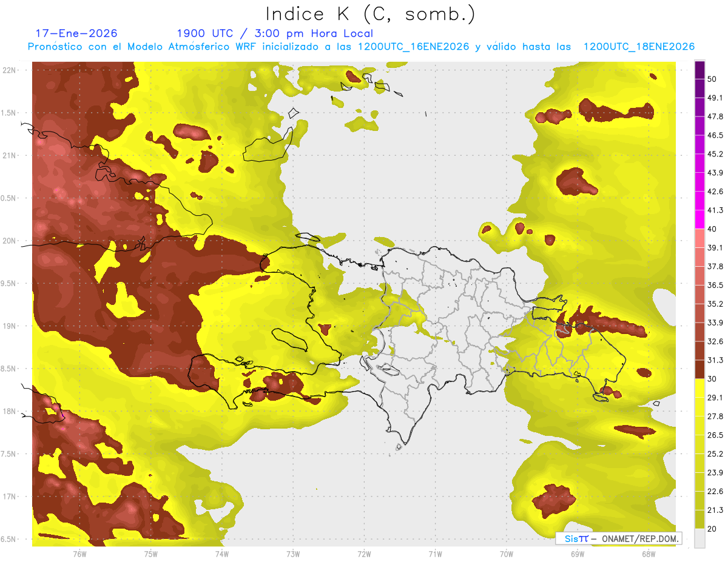Click the title 'Indice K (C, somb.)'
Image resolution: width=728 pixels, height=562 pixels.
coord(371,15)
